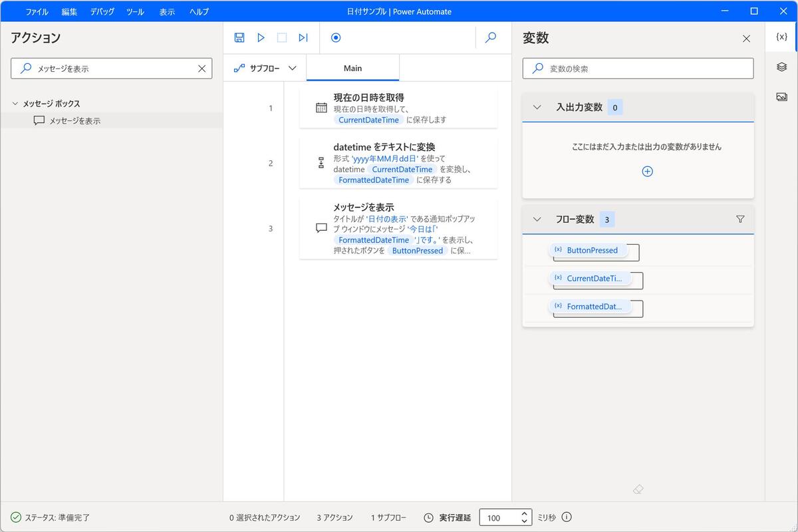This screenshot has width=798, height=532.
Task: Minimize the Power Automate window
Action: [724, 11]
